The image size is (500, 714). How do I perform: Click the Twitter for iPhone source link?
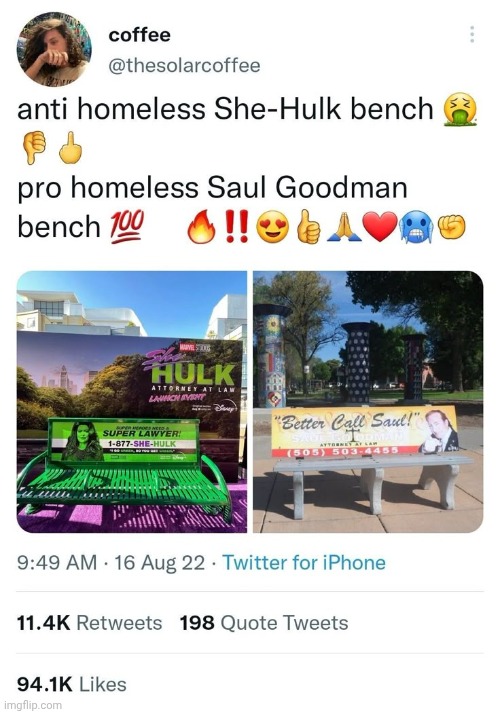[304, 562]
